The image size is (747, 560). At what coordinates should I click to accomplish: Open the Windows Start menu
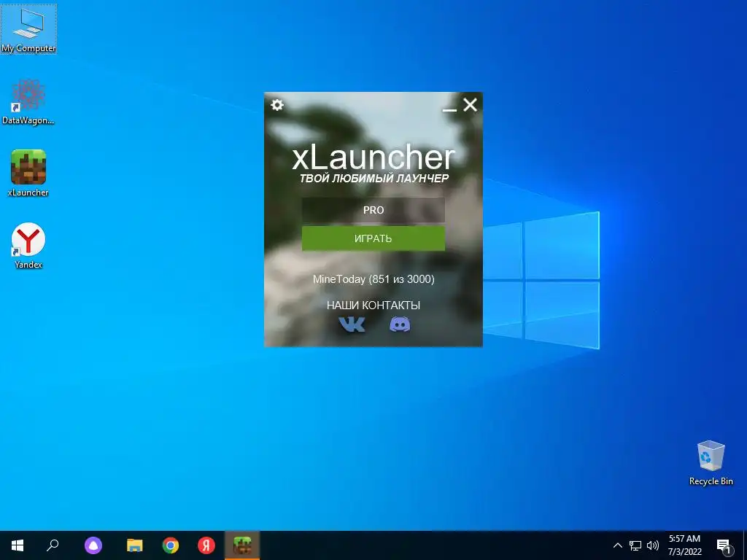tap(18, 545)
